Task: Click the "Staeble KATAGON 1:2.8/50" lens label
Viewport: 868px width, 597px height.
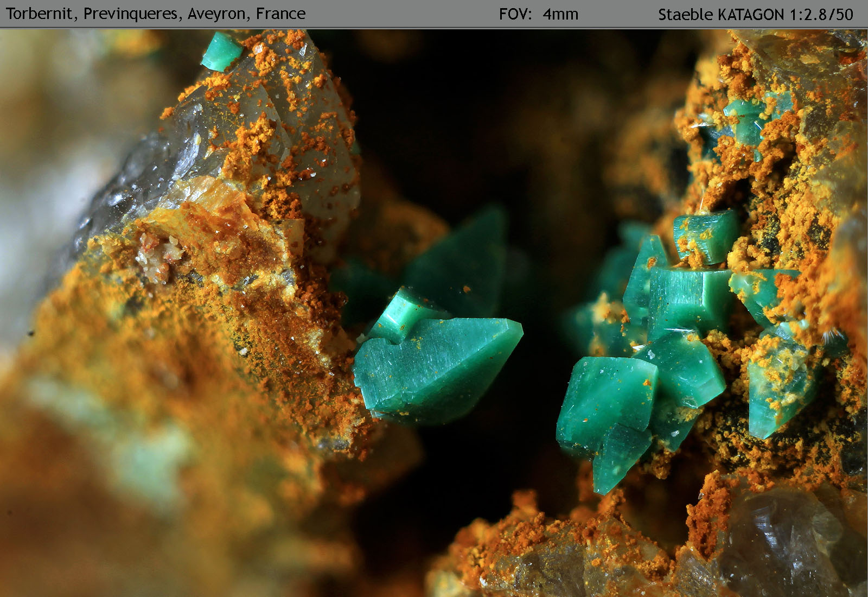Action: click(x=755, y=14)
